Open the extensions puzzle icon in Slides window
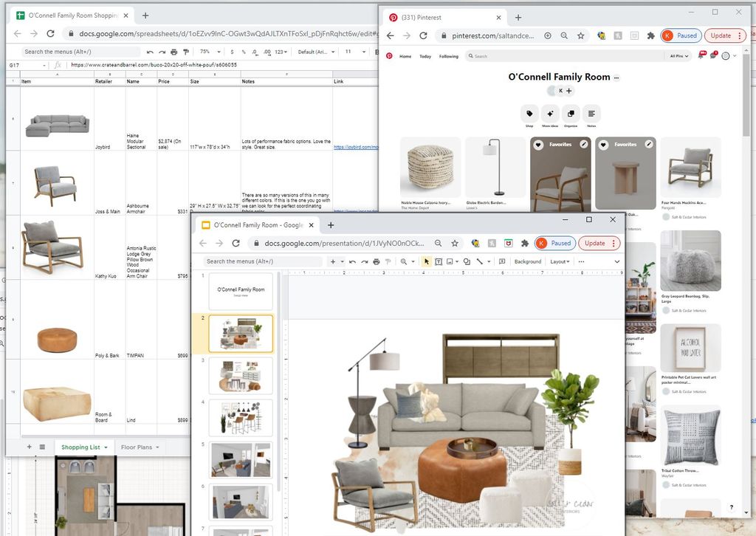 pyautogui.click(x=525, y=244)
